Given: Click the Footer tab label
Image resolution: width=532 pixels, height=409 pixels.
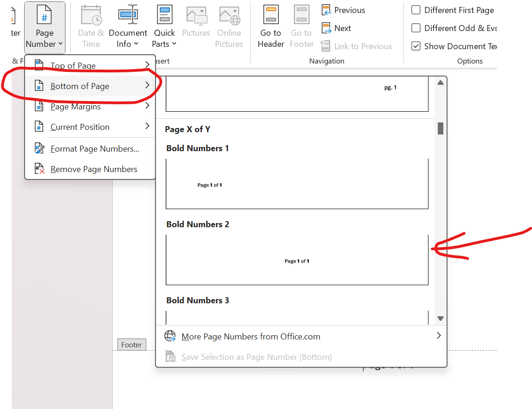Looking at the screenshot, I should click(x=131, y=345).
